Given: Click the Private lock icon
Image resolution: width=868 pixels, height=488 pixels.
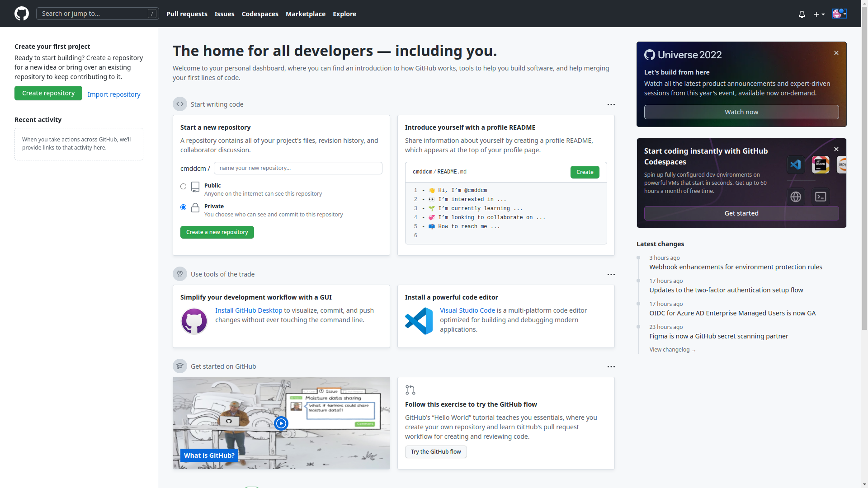Looking at the screenshot, I should pyautogui.click(x=195, y=207).
